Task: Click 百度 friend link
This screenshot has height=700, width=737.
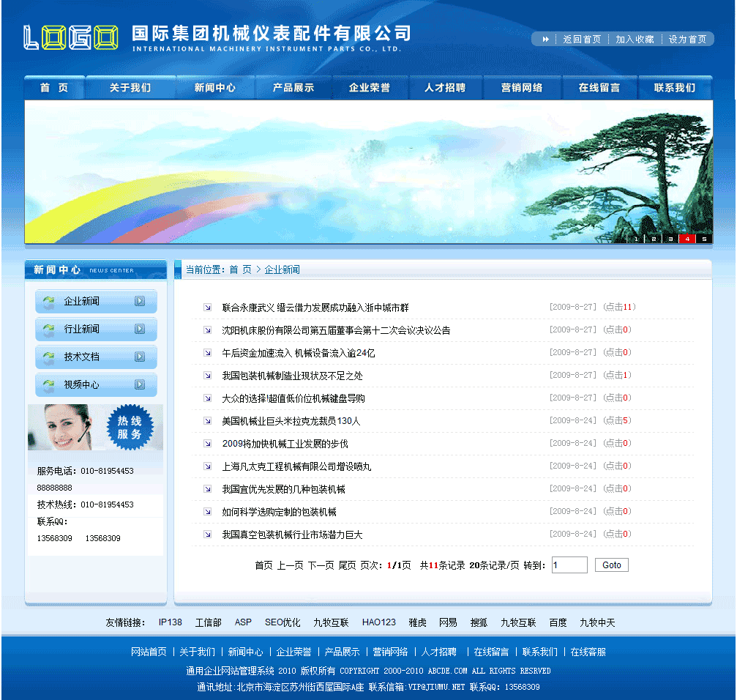Action: [558, 622]
